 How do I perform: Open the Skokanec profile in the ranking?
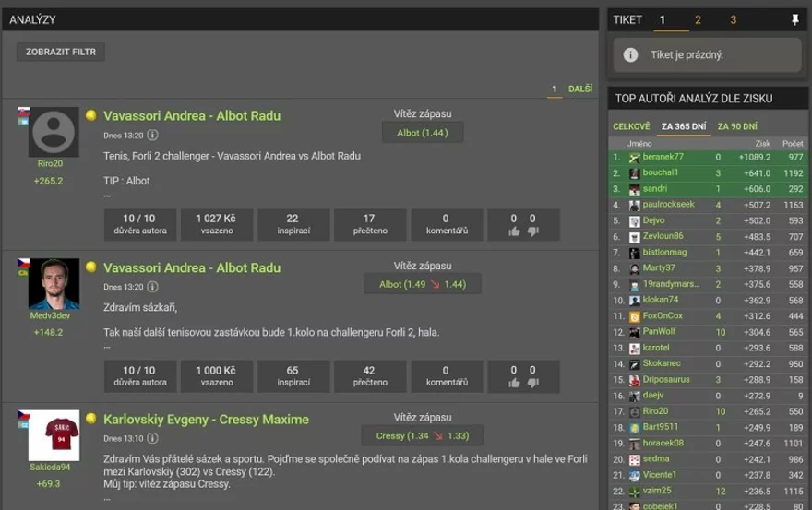pyautogui.click(x=662, y=363)
